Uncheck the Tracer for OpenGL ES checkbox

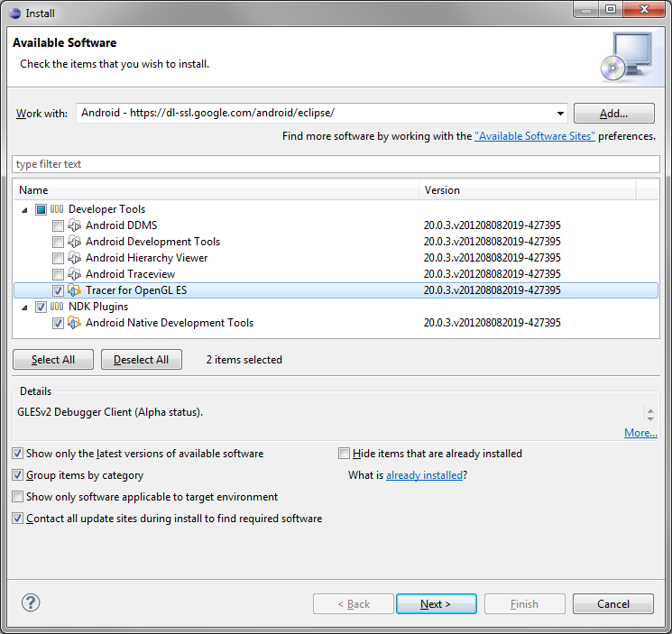(x=58, y=290)
